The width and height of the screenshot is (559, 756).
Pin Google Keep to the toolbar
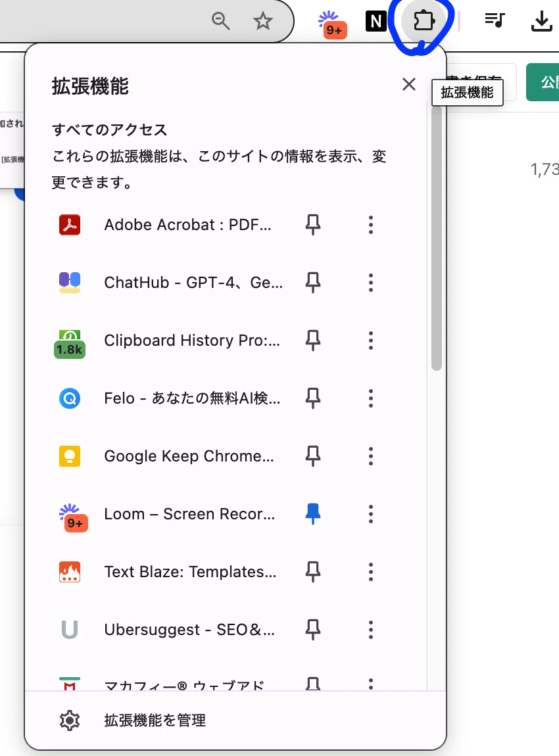(313, 456)
